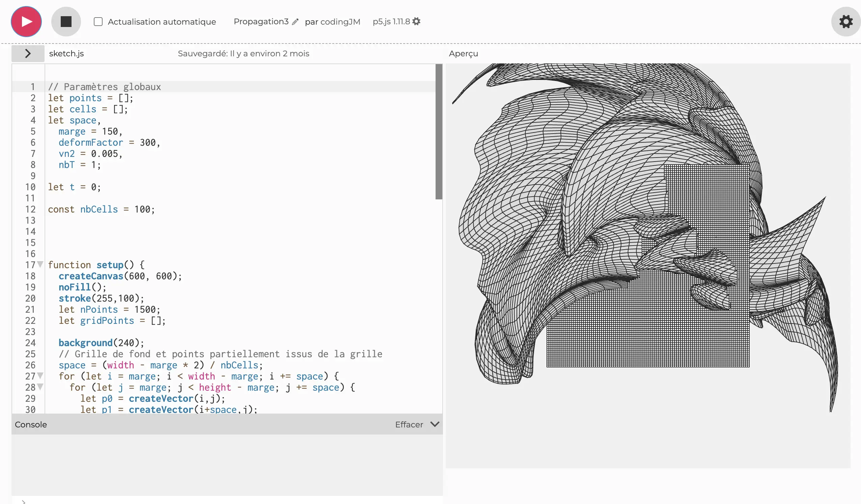
Task: Select the sketch.js file tab
Action: [66, 53]
